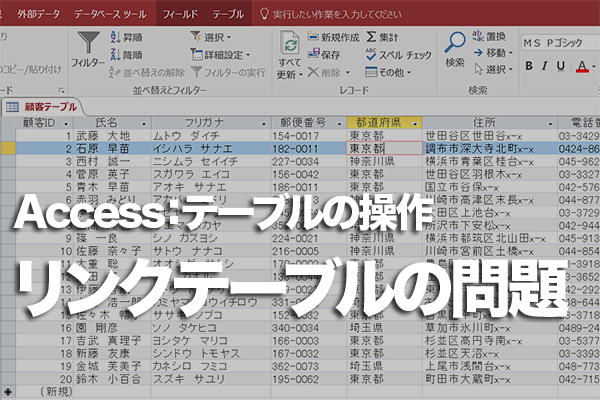Click cell 武藤 大地
The image size is (600, 400).
point(112,136)
